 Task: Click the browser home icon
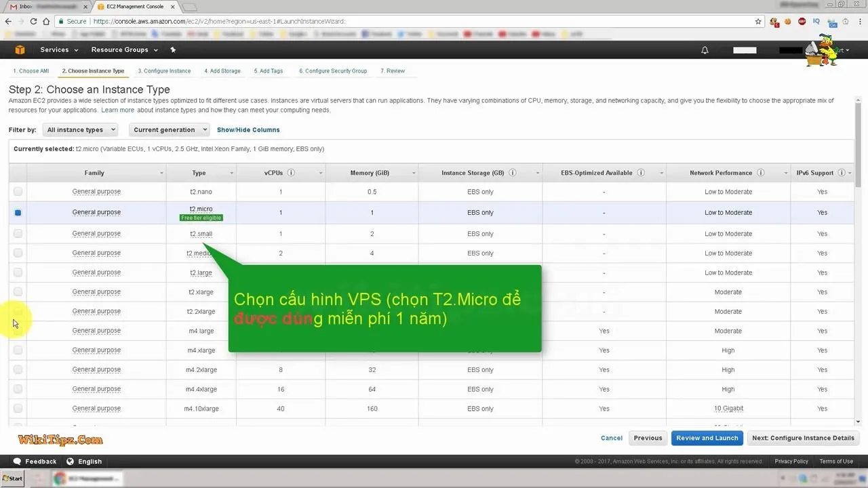[x=46, y=21]
